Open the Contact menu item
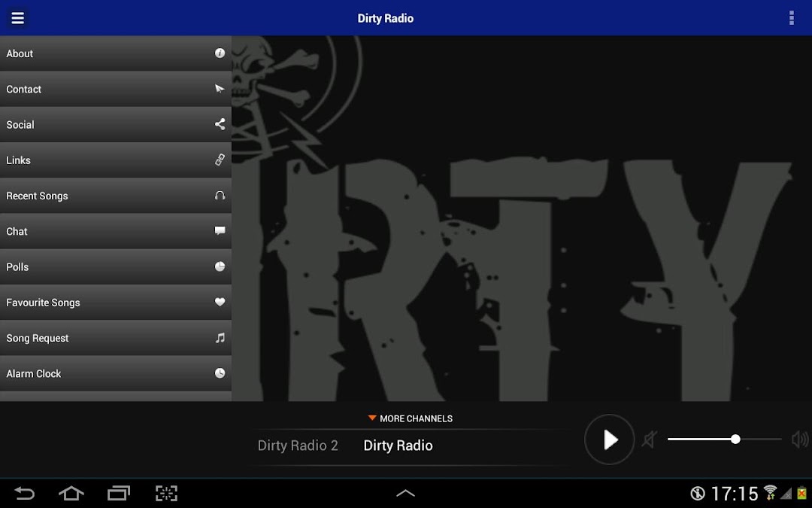 (116, 89)
